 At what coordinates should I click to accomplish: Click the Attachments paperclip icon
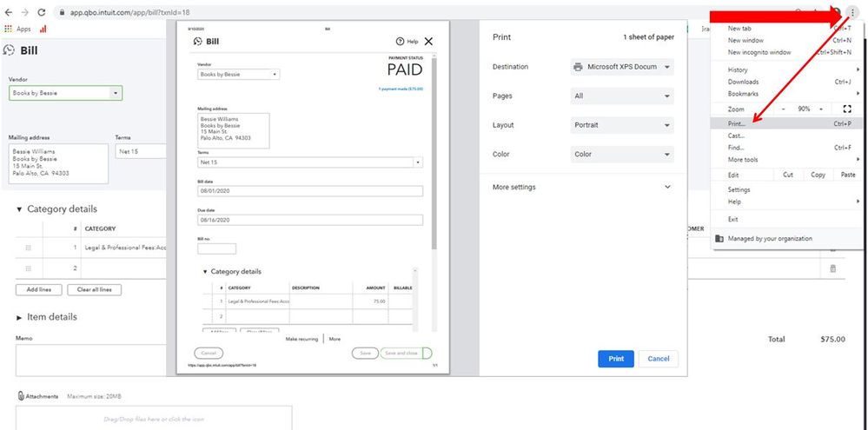[x=21, y=396]
